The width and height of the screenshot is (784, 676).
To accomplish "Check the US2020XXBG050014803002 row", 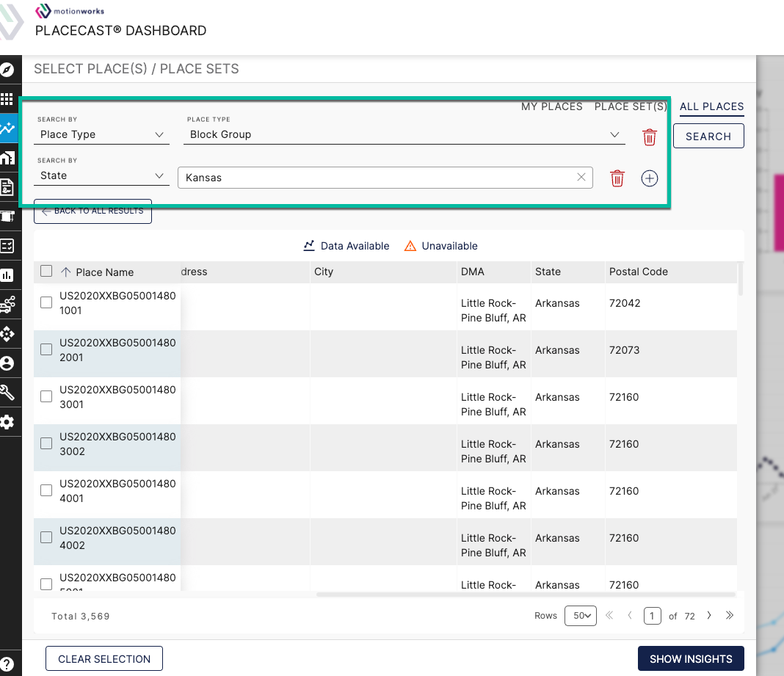I will pyautogui.click(x=46, y=443).
